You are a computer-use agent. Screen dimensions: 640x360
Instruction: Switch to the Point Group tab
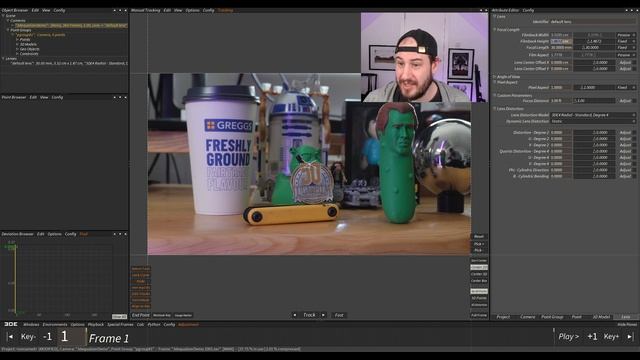pos(552,317)
